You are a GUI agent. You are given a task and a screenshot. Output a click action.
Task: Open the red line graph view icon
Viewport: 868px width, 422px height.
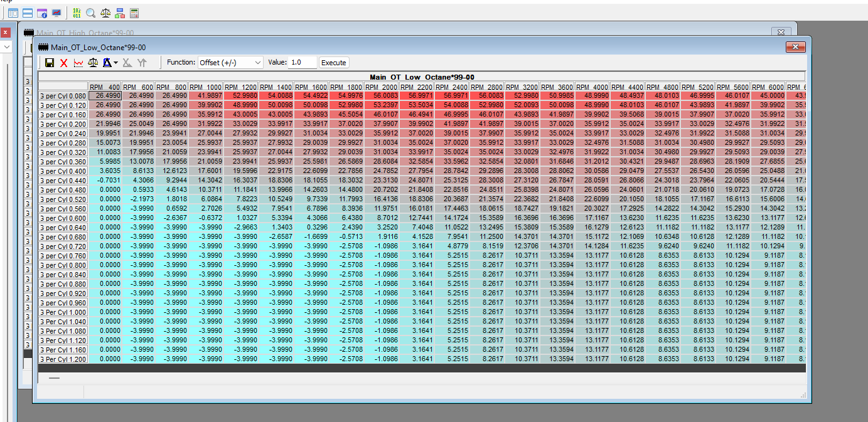[x=78, y=63]
